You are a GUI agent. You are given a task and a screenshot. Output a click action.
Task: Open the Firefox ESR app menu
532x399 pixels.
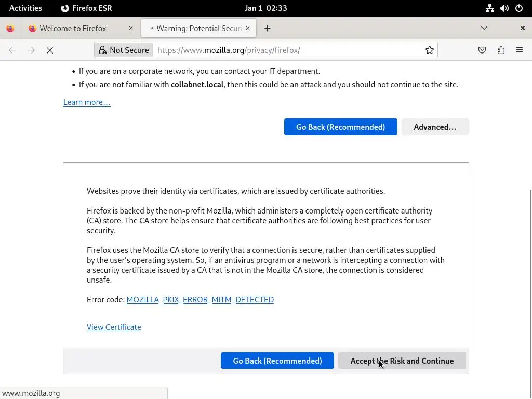point(87,8)
